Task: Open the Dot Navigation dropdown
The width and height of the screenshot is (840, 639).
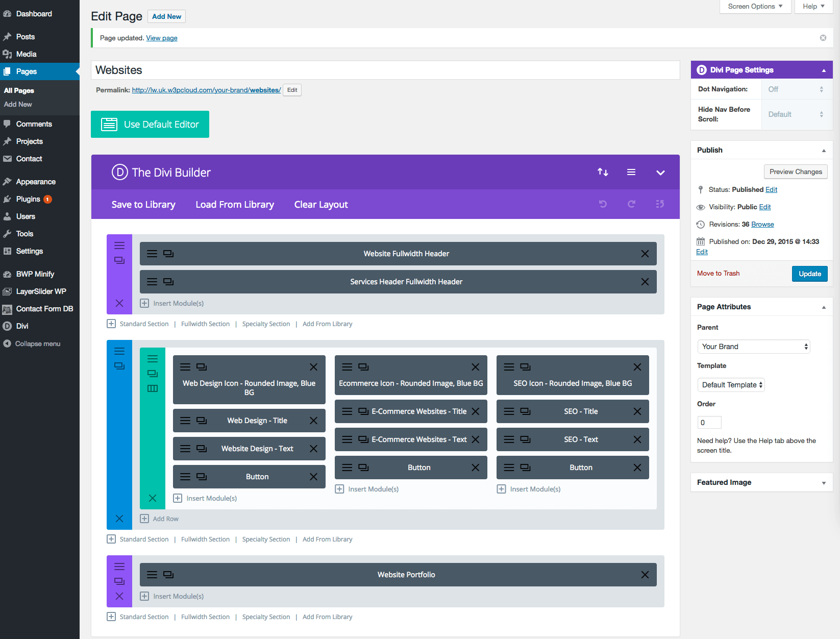Action: coord(796,89)
